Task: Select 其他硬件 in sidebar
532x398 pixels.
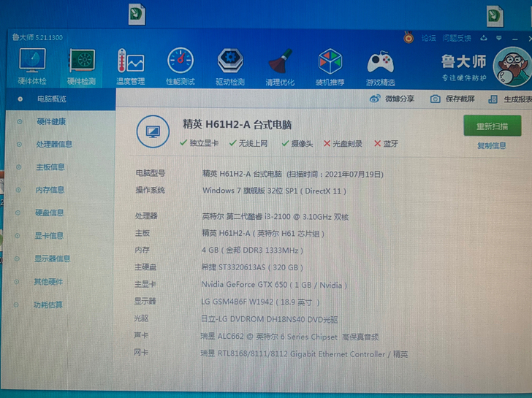Action: coord(48,282)
